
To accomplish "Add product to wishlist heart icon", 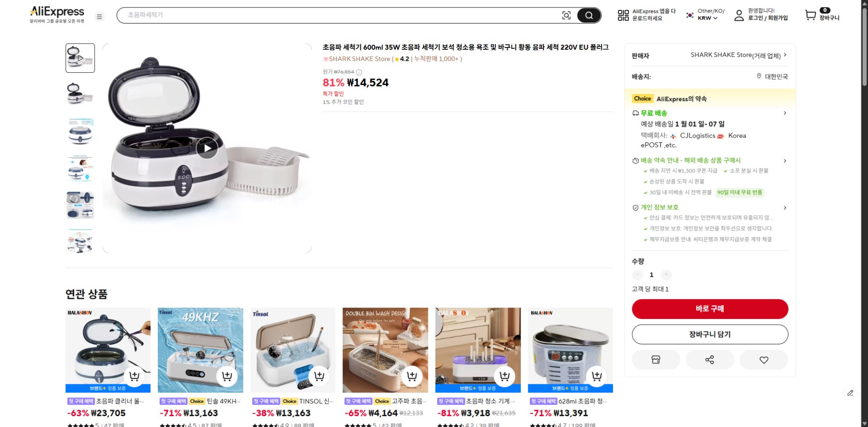I will click(x=764, y=360).
